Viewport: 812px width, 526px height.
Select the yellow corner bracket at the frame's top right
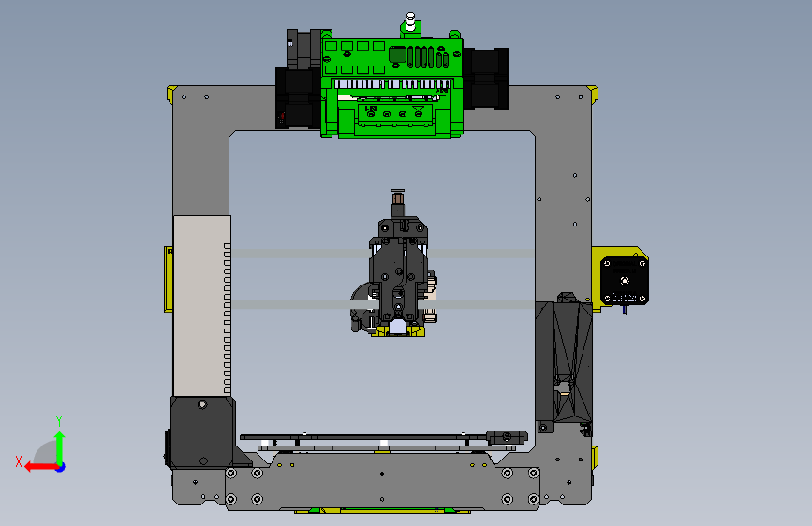[593, 95]
